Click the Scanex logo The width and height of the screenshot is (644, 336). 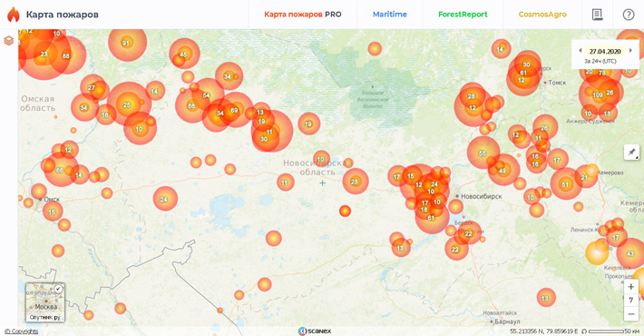315,331
